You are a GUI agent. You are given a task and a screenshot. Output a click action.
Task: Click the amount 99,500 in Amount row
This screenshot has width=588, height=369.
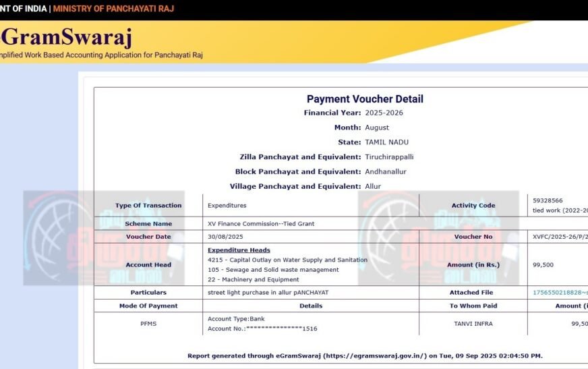[543, 264]
